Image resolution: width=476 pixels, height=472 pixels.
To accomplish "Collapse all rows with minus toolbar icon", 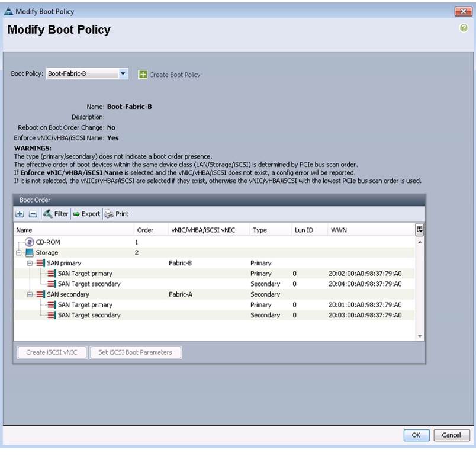I will tap(33, 214).
